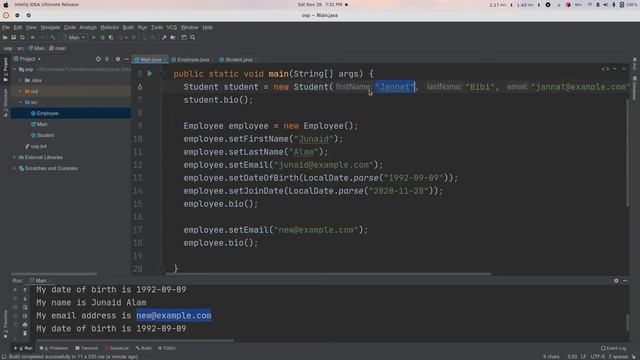640x360 pixels.
Task: Click the editor horizontal scrollbar
Action: point(328,274)
